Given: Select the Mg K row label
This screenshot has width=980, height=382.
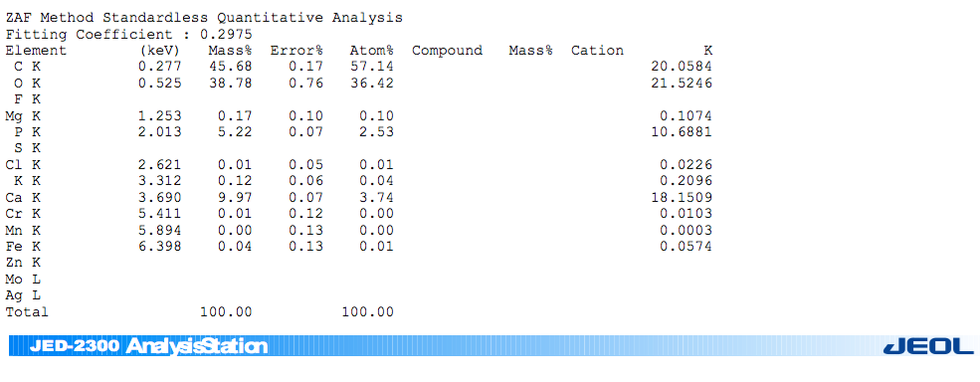Looking at the screenshot, I should click(x=23, y=115).
